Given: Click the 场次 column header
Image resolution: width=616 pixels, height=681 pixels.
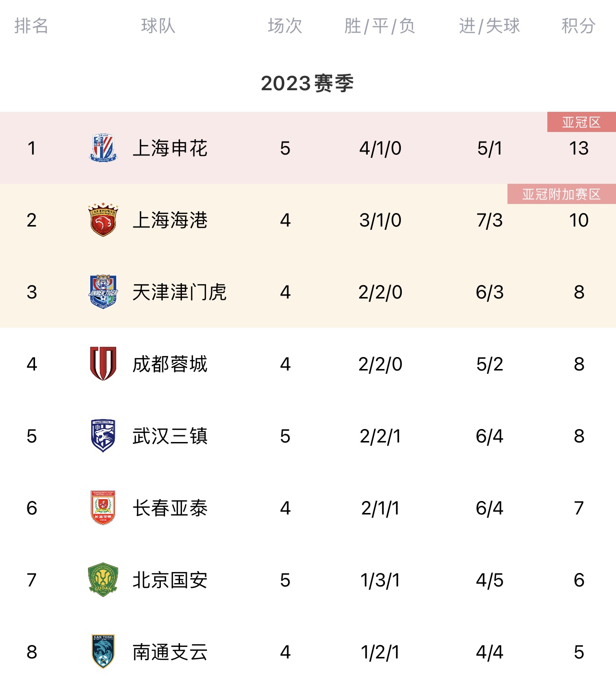Looking at the screenshot, I should point(285,26).
